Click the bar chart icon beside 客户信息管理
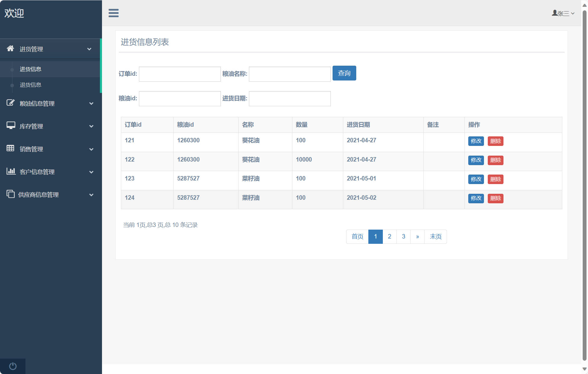The image size is (588, 374). click(11, 171)
